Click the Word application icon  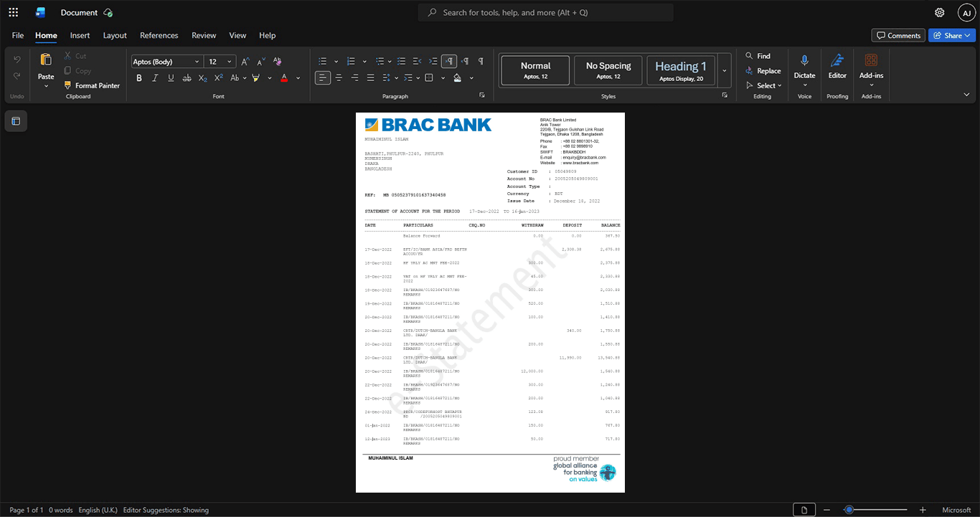point(40,12)
